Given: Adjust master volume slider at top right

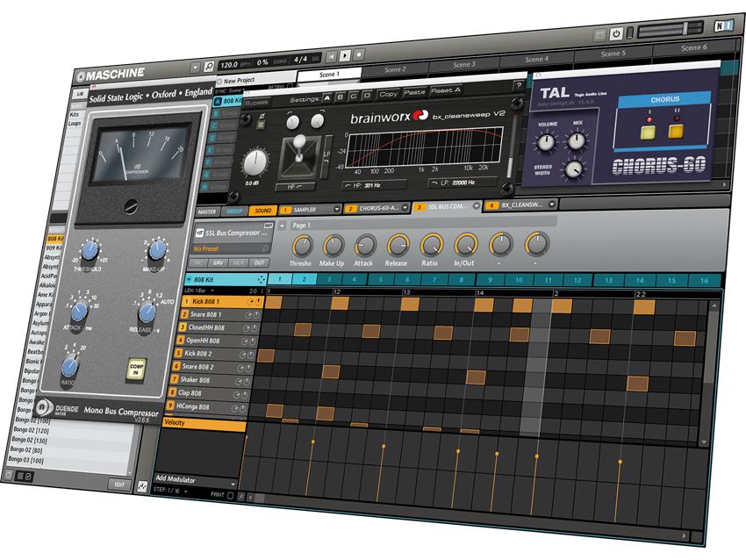Looking at the screenshot, I should tap(671, 30).
